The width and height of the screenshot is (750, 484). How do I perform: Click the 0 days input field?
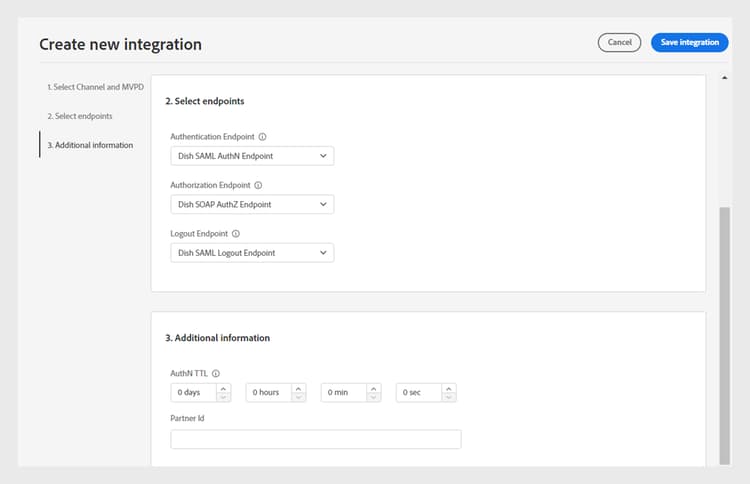[x=192, y=393]
